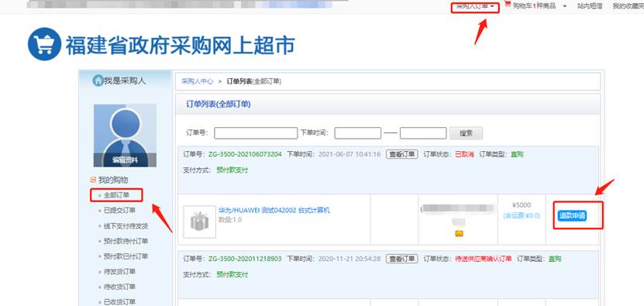Click 查看订单 for order ZG-3500-202011218903

point(401,259)
